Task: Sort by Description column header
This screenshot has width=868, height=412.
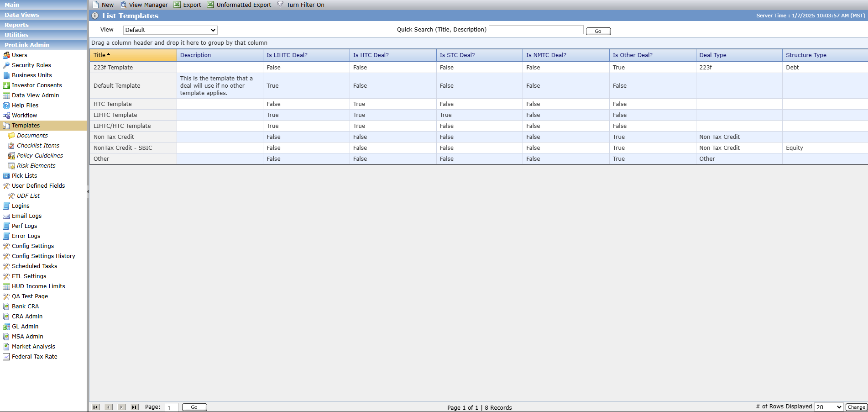Action: 220,55
